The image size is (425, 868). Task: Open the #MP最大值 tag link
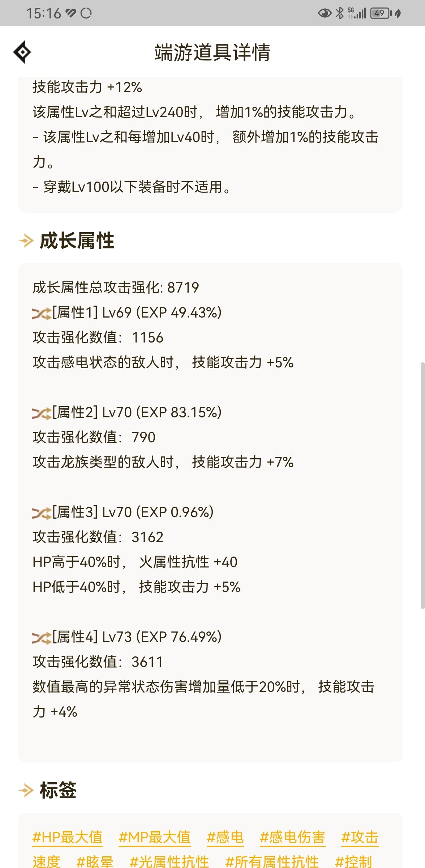[155, 838]
